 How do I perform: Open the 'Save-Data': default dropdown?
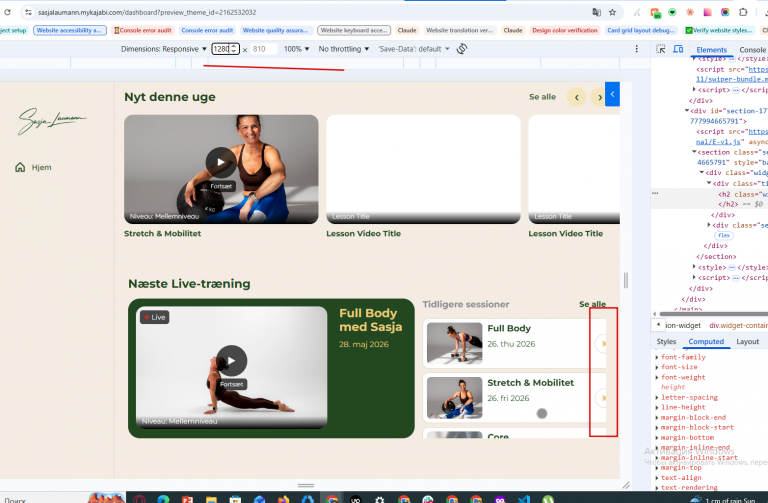[x=413, y=49]
